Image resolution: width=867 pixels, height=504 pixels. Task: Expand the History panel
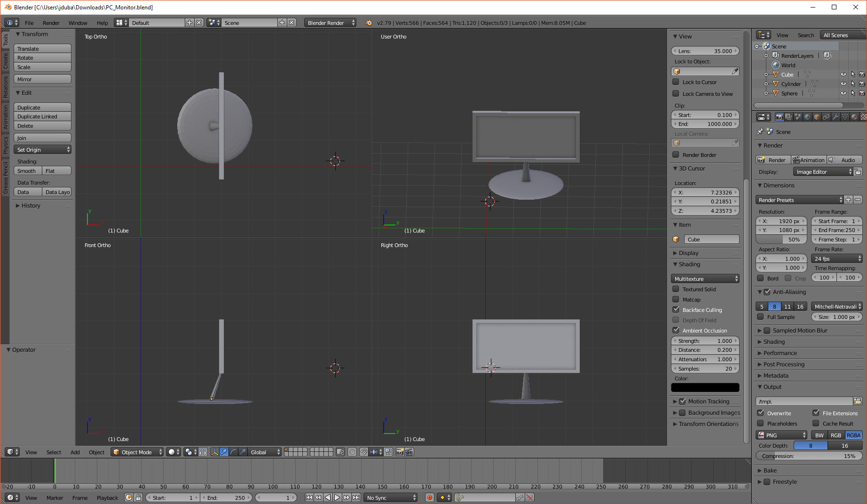(31, 205)
